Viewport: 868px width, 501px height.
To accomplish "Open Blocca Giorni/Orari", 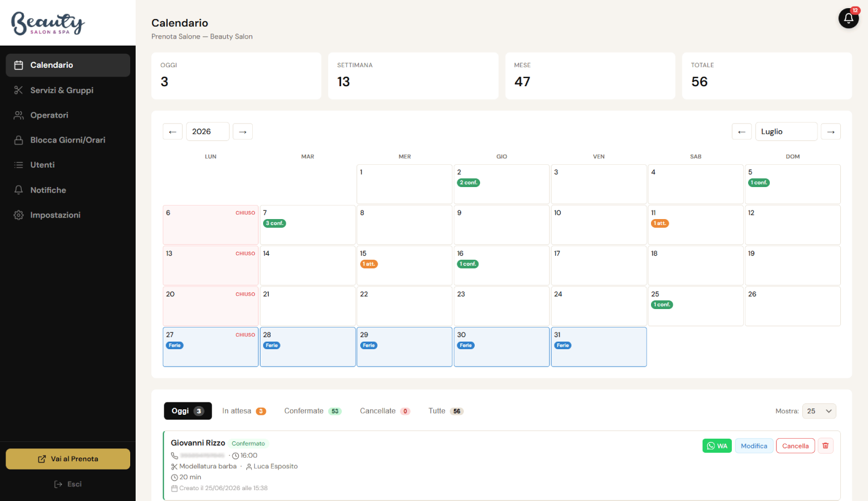I will pos(68,140).
